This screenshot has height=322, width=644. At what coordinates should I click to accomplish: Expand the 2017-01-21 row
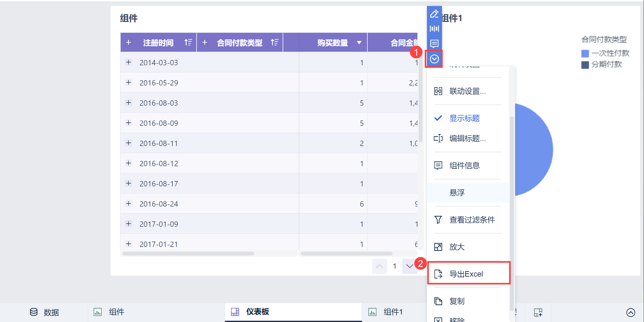129,244
